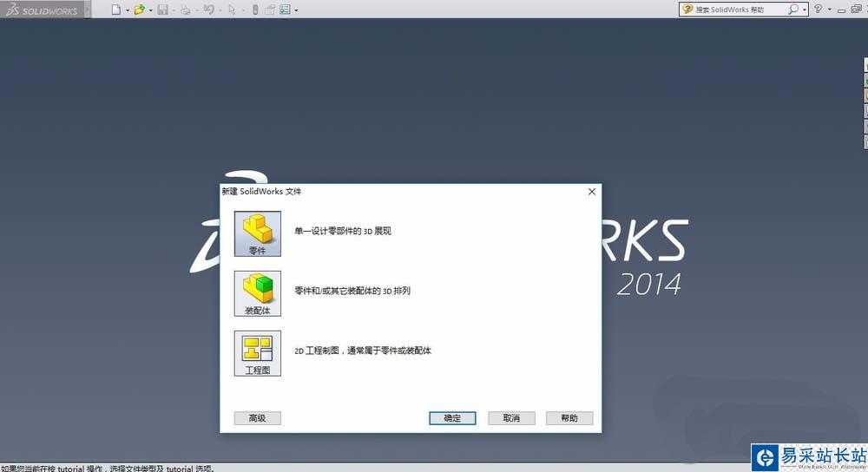This screenshot has width=868, height=472.
Task: Click the yellow question icon in the search box
Action: pos(687,9)
